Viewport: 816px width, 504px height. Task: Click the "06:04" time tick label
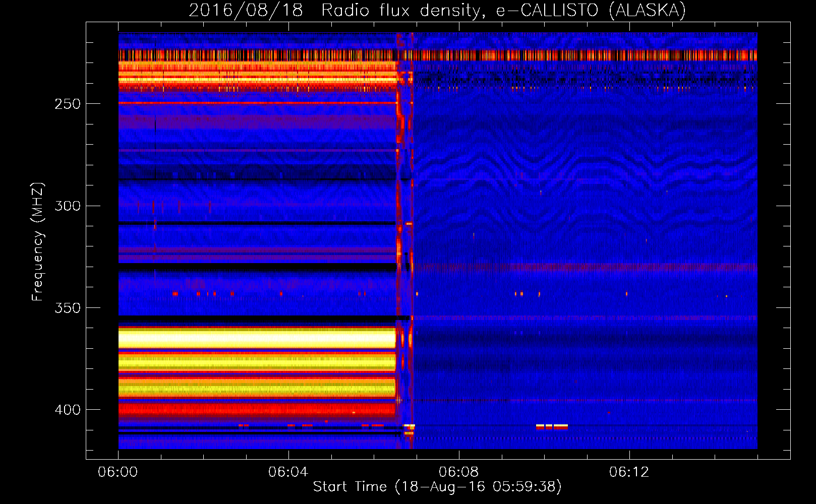coord(288,472)
